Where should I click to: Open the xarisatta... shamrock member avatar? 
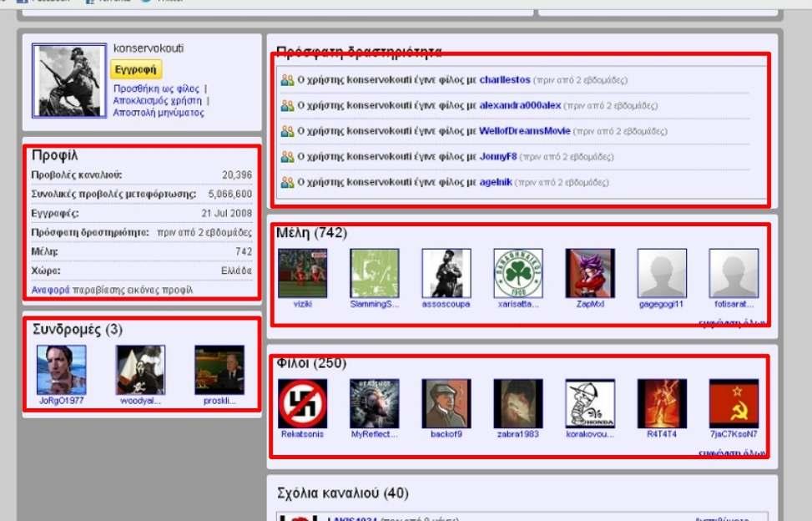coord(518,273)
